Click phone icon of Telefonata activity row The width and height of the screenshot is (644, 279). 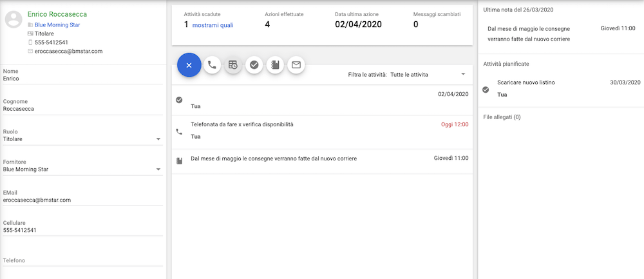click(178, 132)
